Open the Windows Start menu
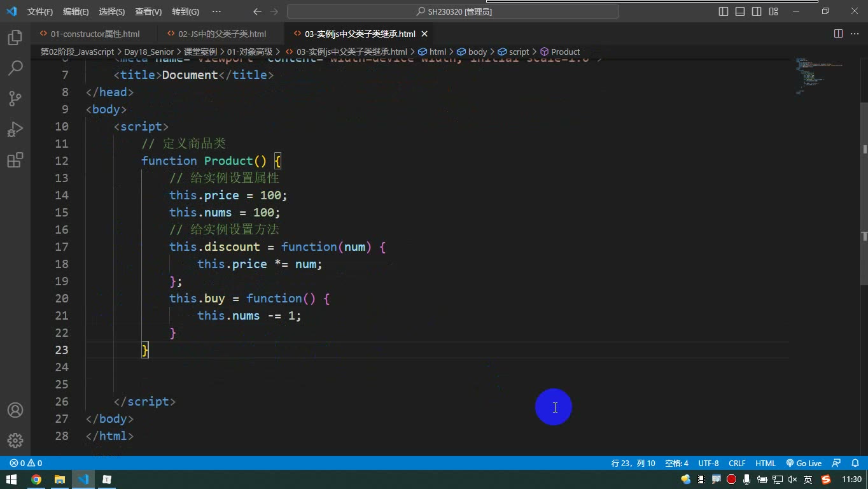Screen dimensions: 868x489 [x=11, y=479]
